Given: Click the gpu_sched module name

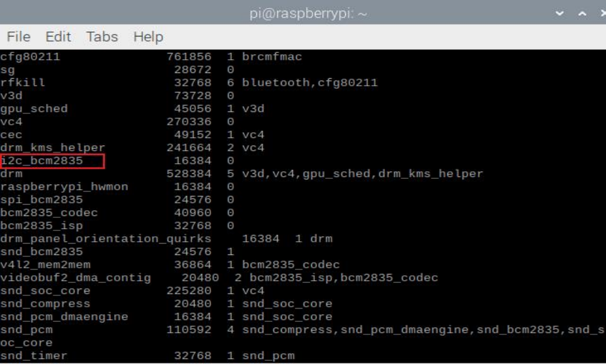Looking at the screenshot, I should pos(34,108).
